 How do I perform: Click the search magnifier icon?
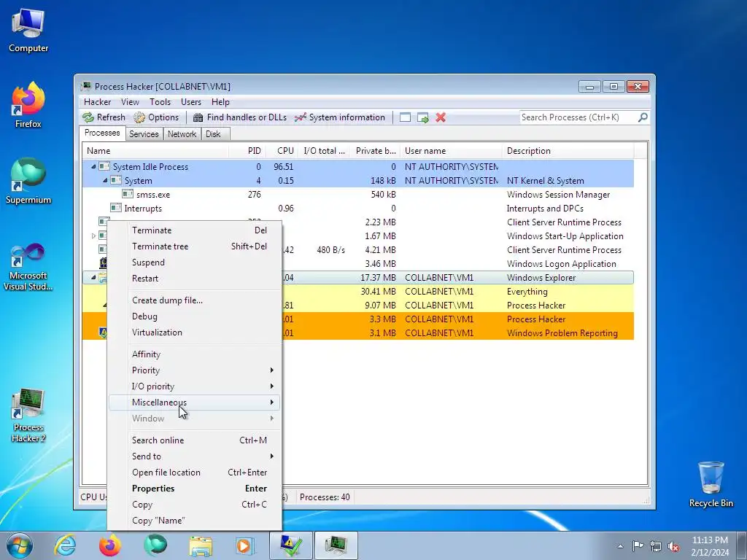[x=643, y=117]
